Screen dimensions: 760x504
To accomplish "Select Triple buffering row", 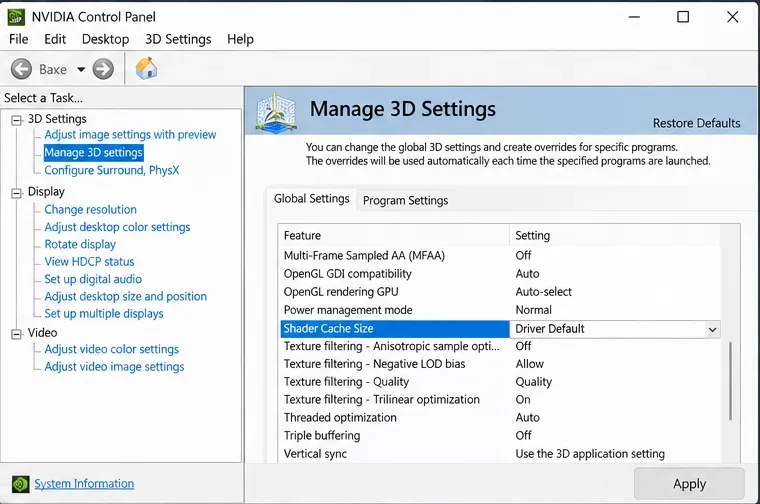I will 500,436.
